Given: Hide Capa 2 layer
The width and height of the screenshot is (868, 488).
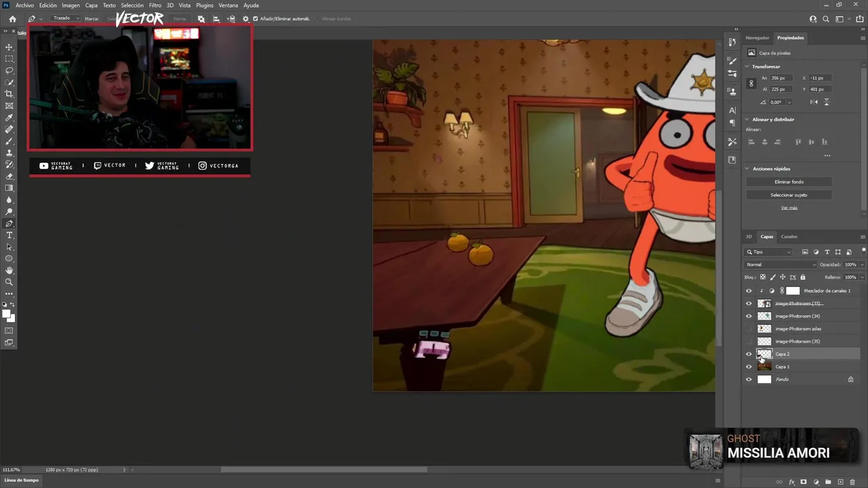Looking at the screenshot, I should tap(749, 354).
